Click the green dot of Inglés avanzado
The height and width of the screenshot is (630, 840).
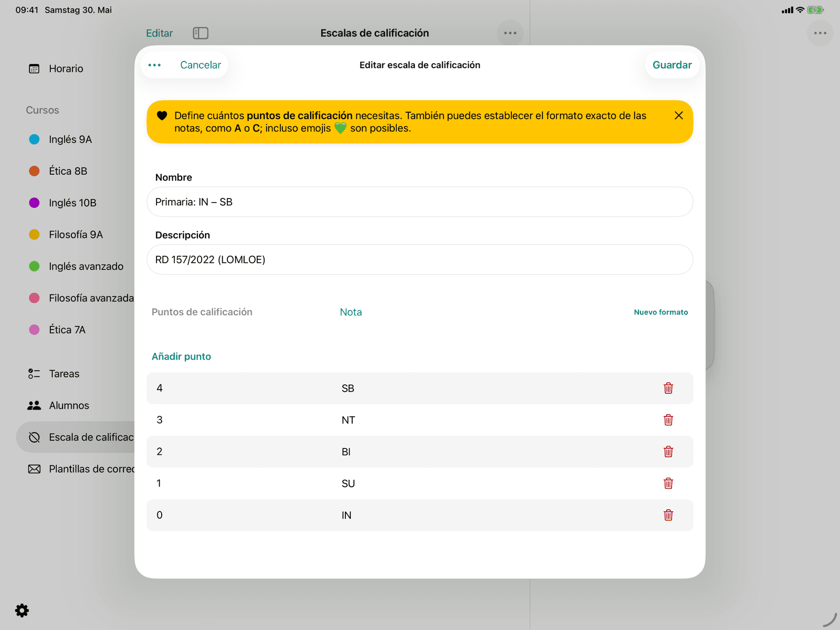click(34, 266)
